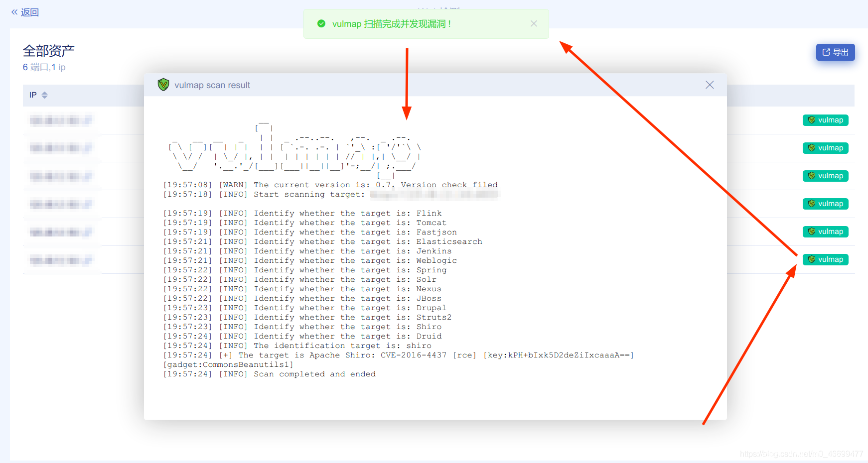Select the log line ending in Struts2
868x463 pixels.
point(307,318)
